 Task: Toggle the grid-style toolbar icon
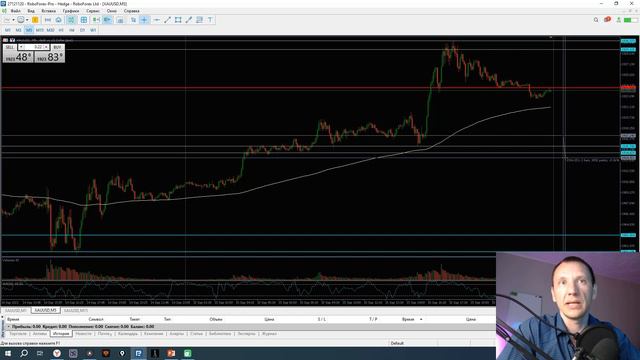[84, 20]
